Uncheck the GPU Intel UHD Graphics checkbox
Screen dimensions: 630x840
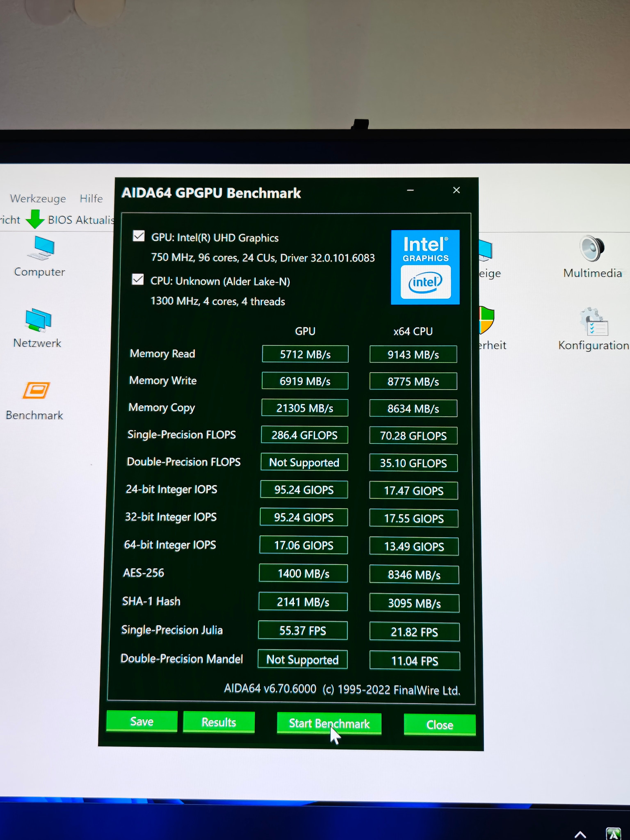point(139,236)
